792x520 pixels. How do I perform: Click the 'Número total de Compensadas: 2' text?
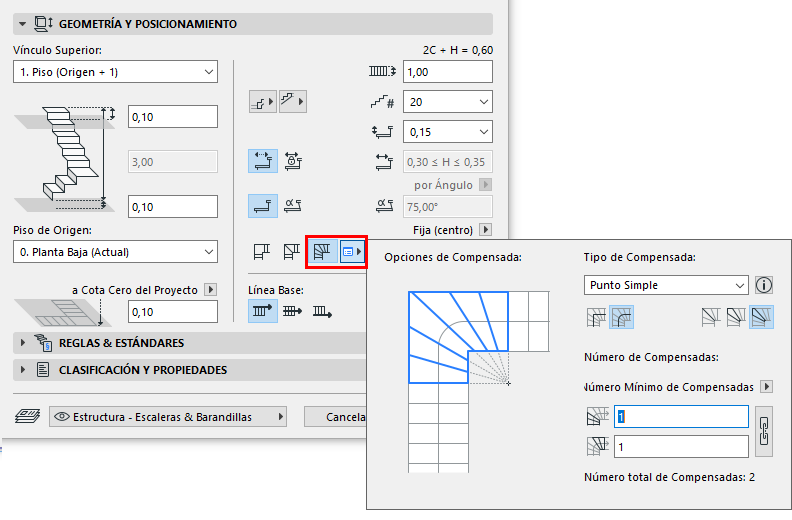click(x=669, y=477)
